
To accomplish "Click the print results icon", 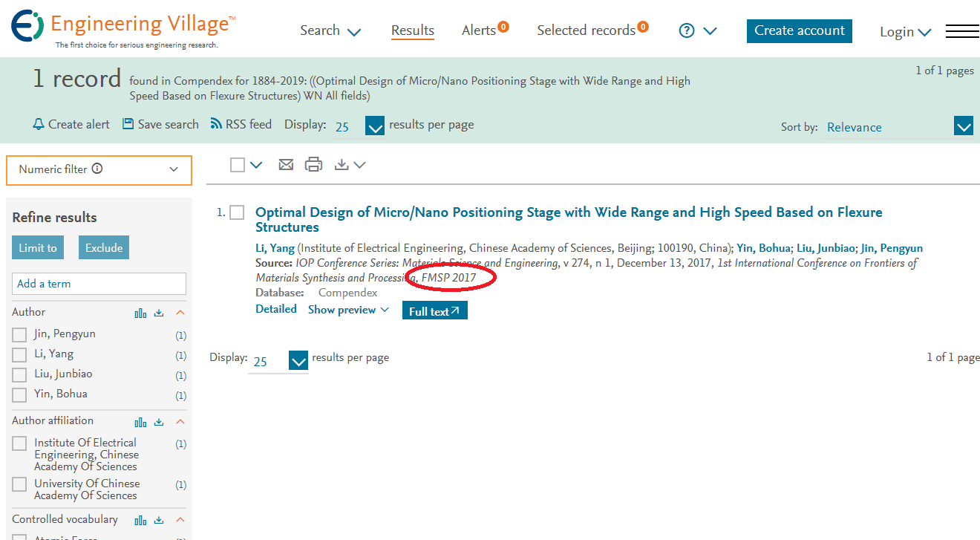I will click(314, 165).
